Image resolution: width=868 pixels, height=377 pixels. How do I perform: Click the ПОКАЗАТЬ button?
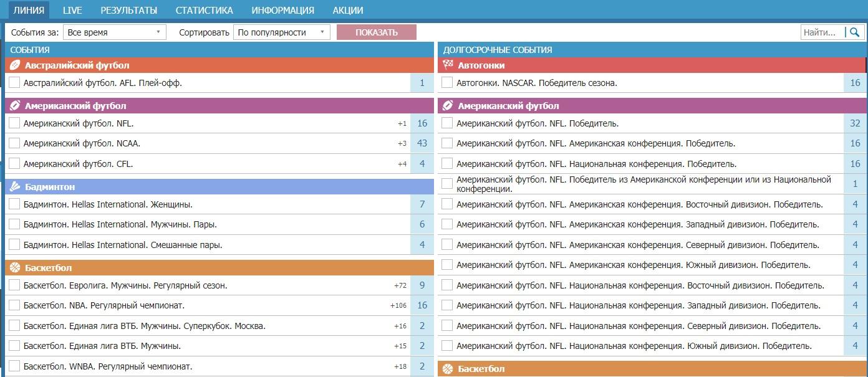pos(377,32)
